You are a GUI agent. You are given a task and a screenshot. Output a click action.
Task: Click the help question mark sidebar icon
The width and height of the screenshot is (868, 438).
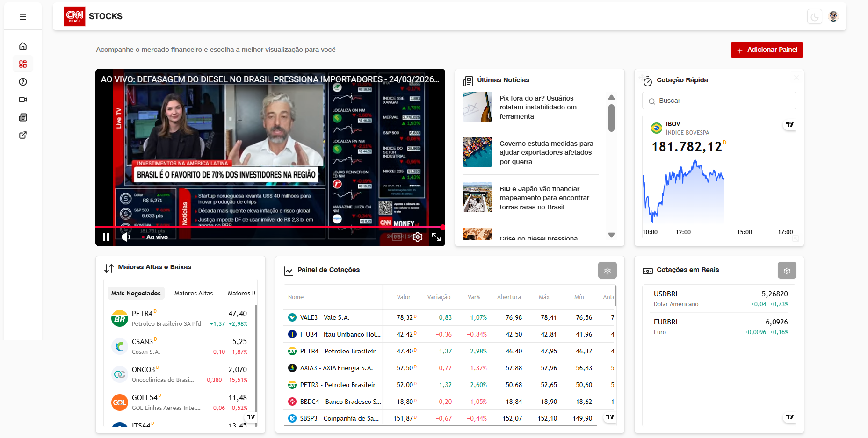pyautogui.click(x=23, y=82)
